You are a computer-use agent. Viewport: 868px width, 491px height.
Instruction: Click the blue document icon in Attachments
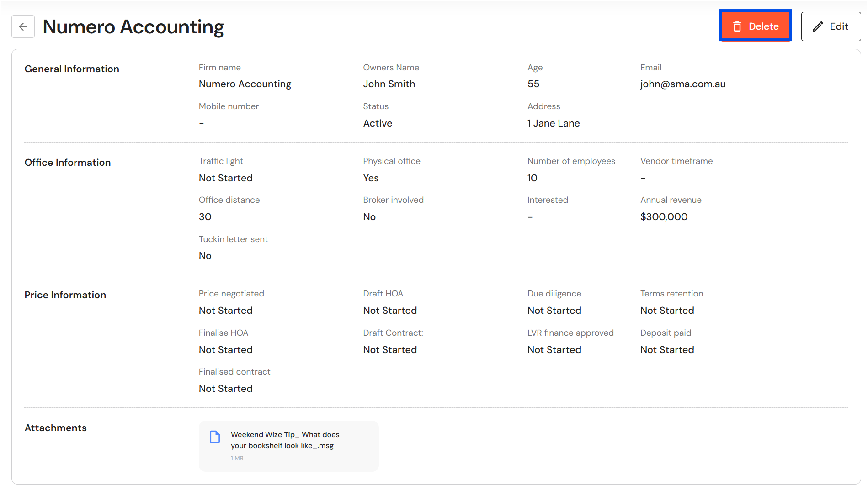point(215,437)
